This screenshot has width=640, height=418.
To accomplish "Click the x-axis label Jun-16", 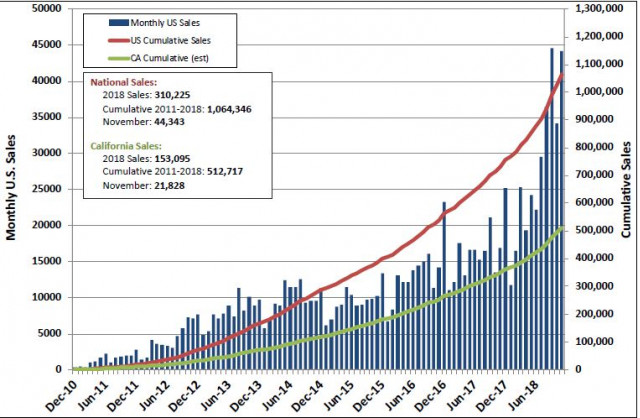I will pos(400,396).
